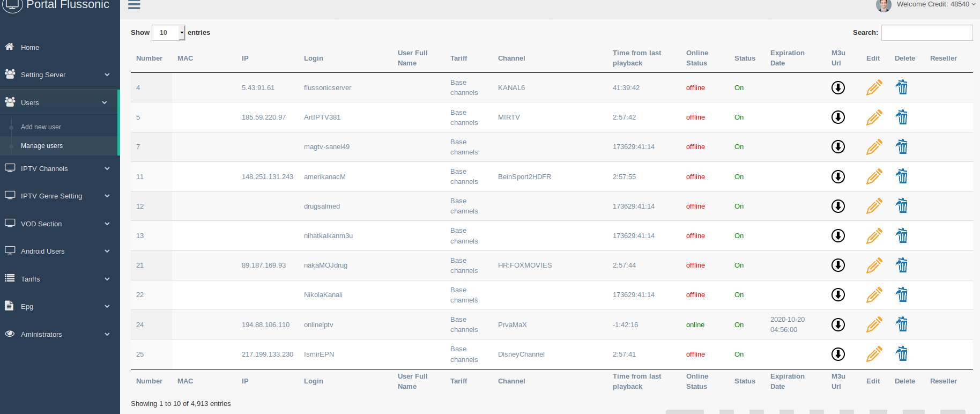Delete user NikolaKanali
Image resolution: width=980 pixels, height=414 pixels.
[x=902, y=294]
